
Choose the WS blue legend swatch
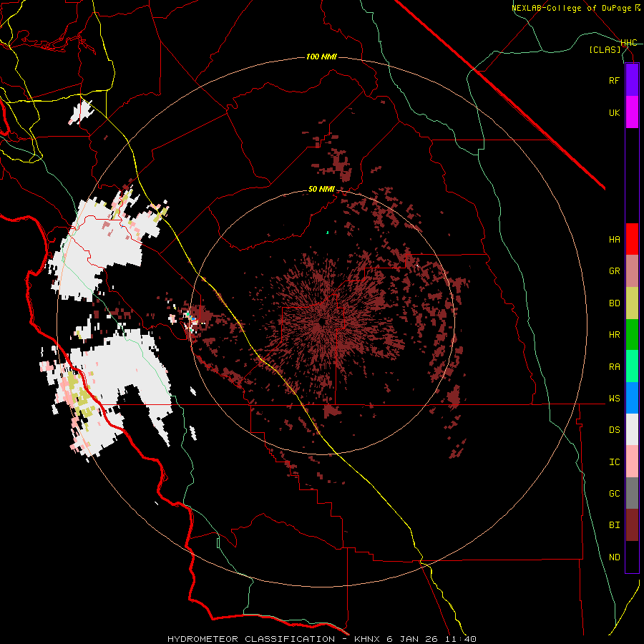coord(632,398)
